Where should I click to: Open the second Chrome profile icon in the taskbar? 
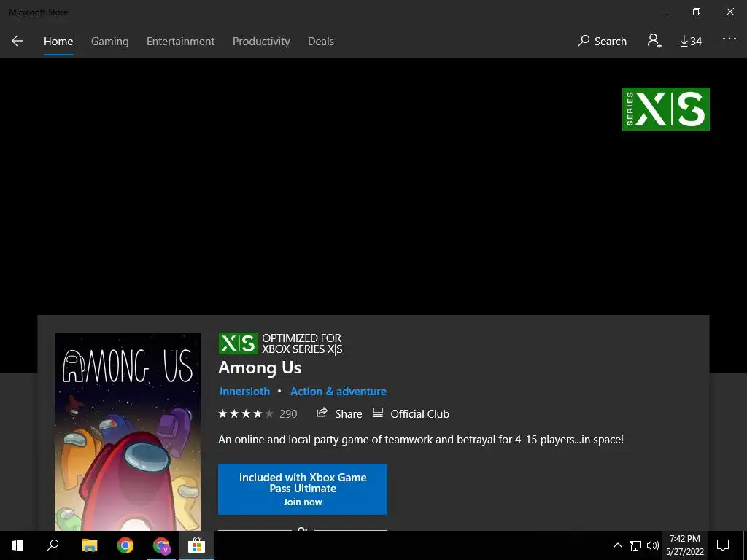[161, 545]
